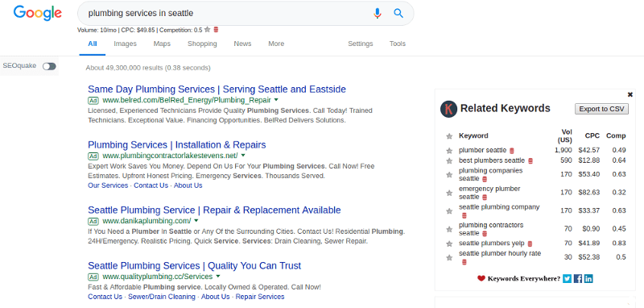
Task: Star the 'seattle plumbers yelp' keyword
Action: click(x=449, y=243)
